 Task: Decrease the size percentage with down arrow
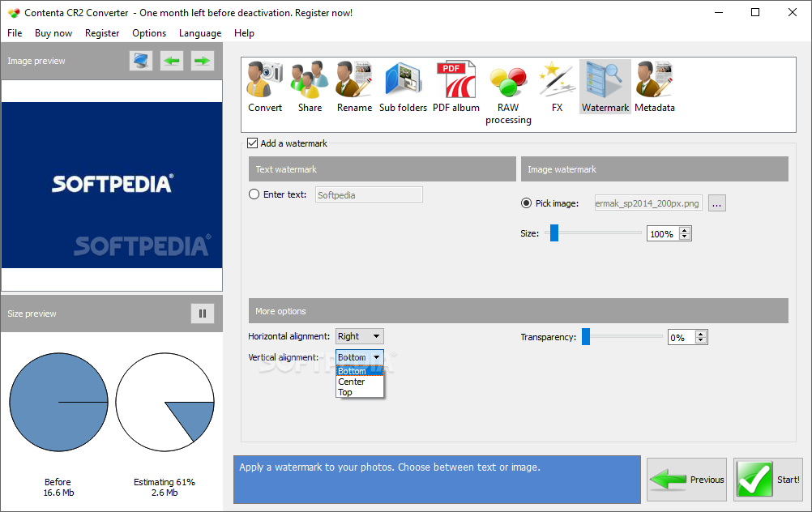[x=685, y=237]
